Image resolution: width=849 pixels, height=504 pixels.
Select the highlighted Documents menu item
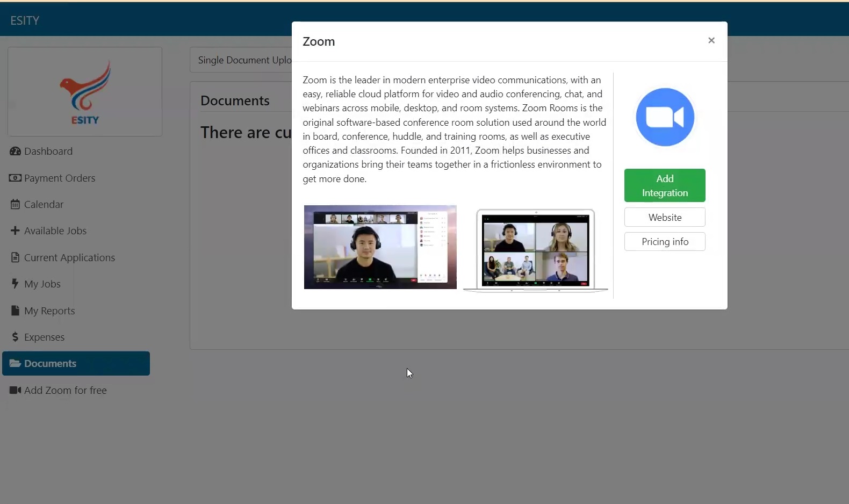pyautogui.click(x=76, y=363)
